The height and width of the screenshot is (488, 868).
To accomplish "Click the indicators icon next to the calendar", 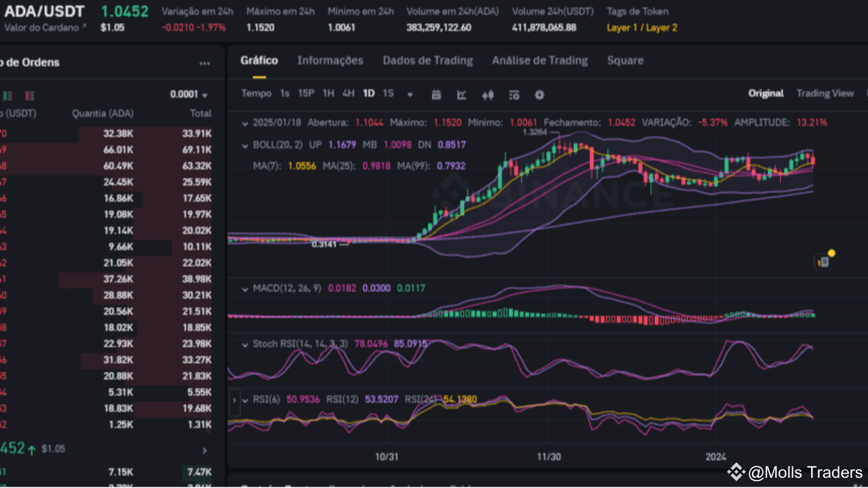I will pyautogui.click(x=462, y=96).
